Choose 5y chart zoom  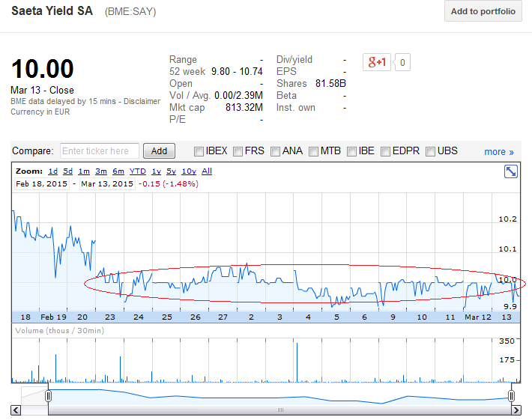point(171,171)
